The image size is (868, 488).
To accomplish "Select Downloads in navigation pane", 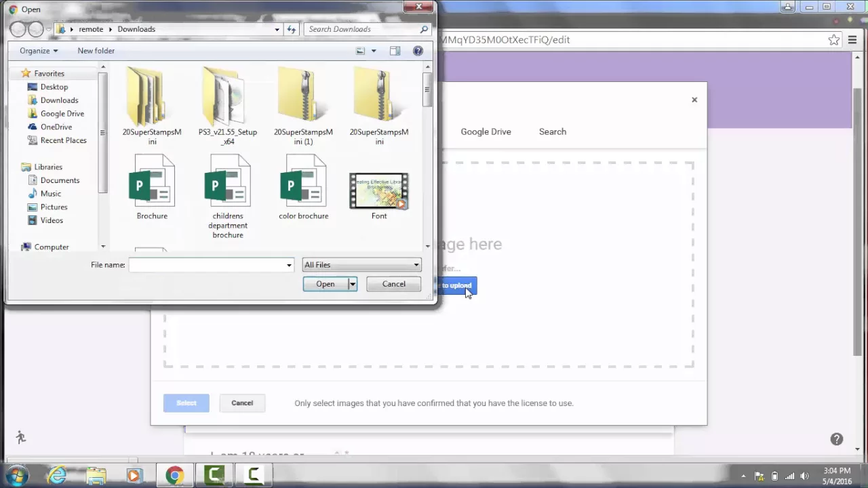I will (x=59, y=100).
